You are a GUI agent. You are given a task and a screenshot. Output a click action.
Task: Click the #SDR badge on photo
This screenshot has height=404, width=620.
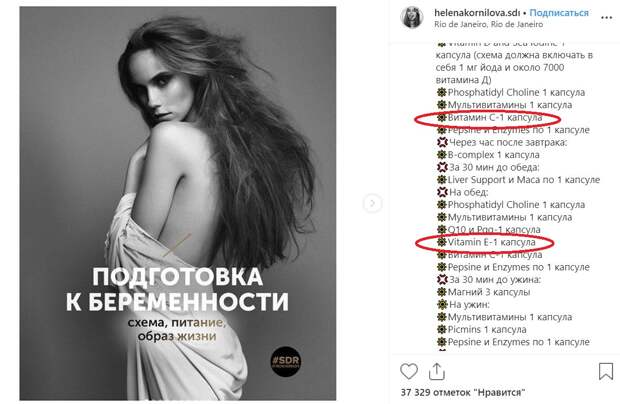pos(286,361)
